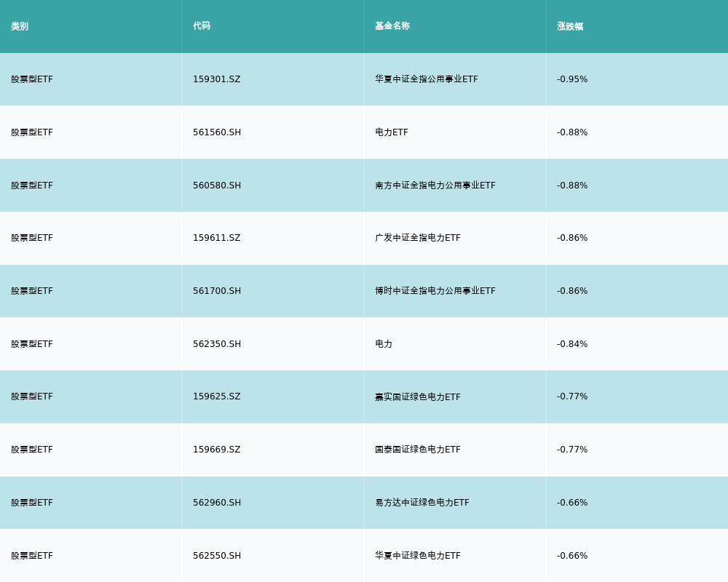Select code 159669.SZ
This screenshot has width=728, height=582.
pos(217,450)
